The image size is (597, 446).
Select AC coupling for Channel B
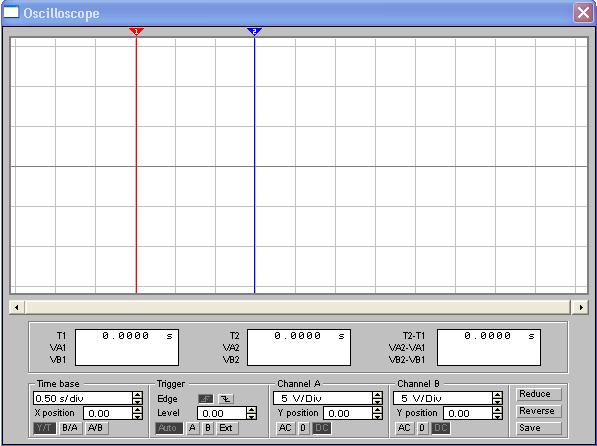pyautogui.click(x=404, y=428)
